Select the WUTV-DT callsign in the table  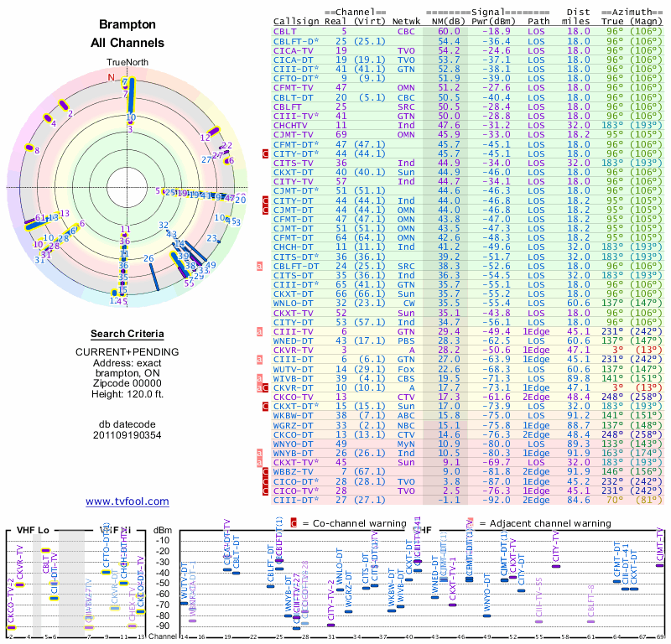(x=294, y=369)
